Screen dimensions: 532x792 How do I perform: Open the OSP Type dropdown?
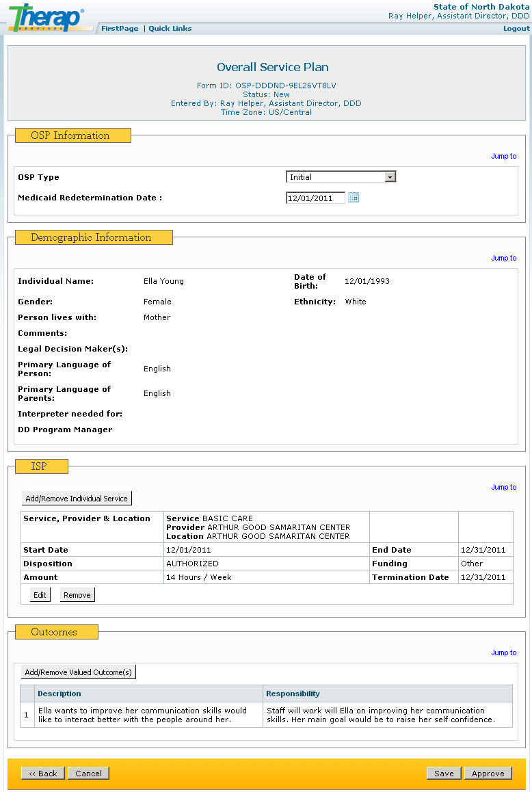coord(341,176)
